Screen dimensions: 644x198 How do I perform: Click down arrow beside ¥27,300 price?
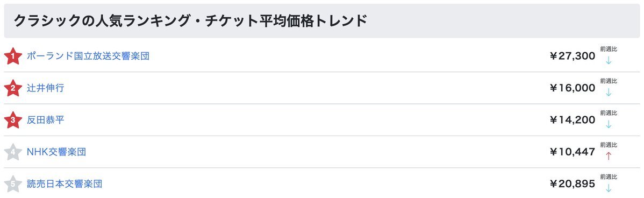pyautogui.click(x=609, y=60)
